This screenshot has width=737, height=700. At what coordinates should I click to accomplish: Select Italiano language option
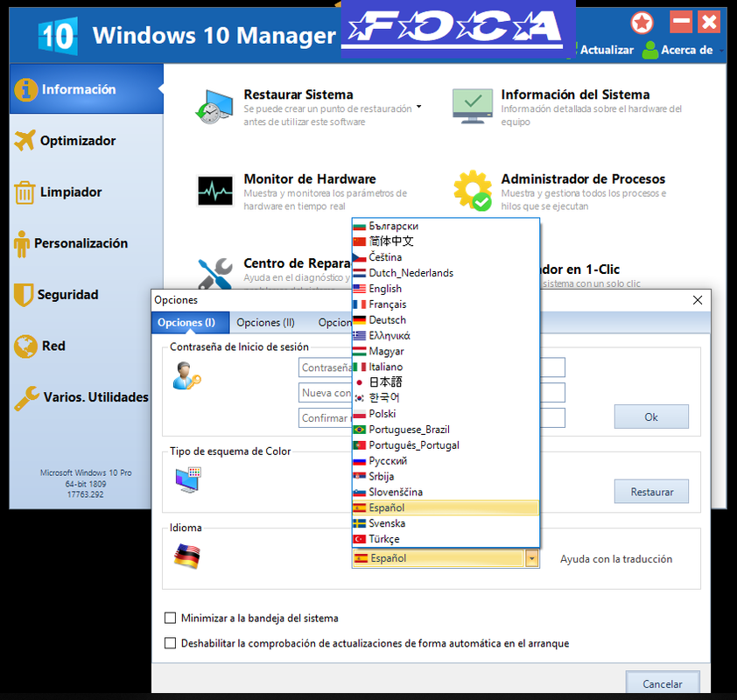click(x=446, y=367)
